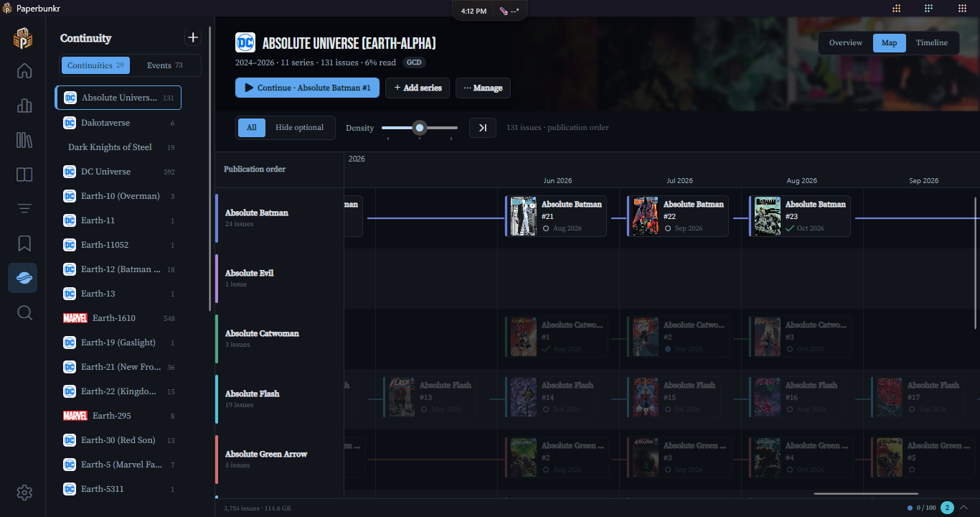
Task: Add a new continuity with the plus icon
Action: pos(192,37)
